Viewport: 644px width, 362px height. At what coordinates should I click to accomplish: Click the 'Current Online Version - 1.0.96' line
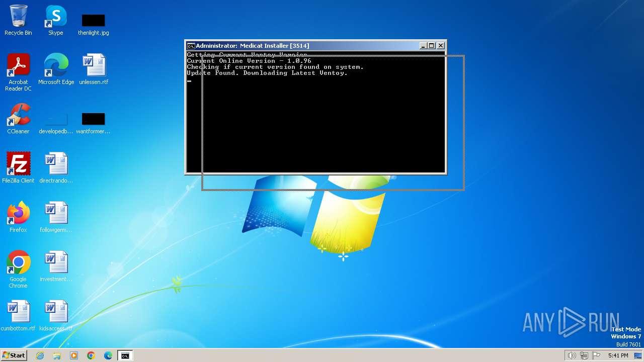(249, 61)
